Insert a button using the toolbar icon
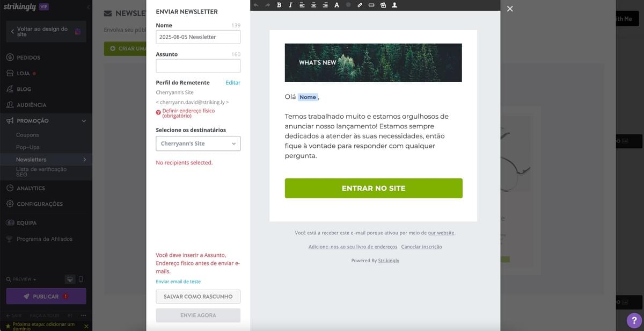Image resolution: width=644 pixels, height=331 pixels. (x=371, y=5)
